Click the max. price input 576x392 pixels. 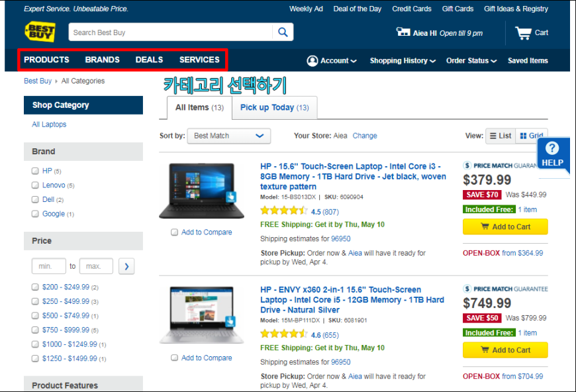96,266
